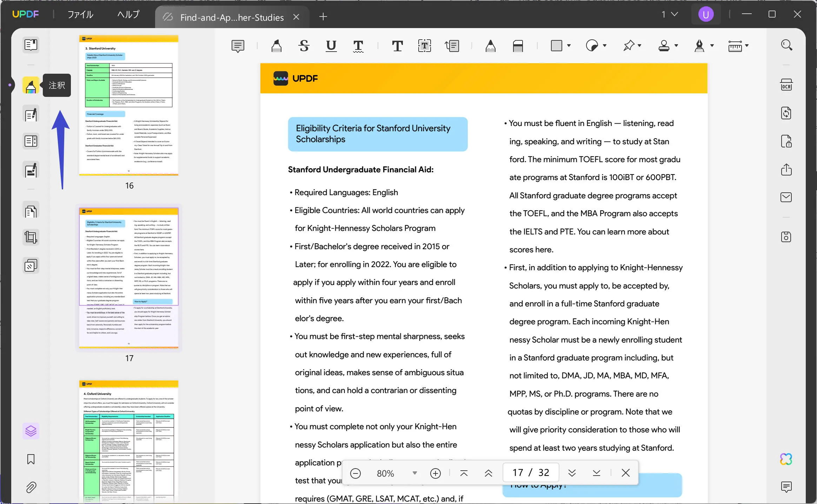The image size is (817, 504).
Task: Expand the Stamp tool dropdown arrow
Action: click(x=676, y=46)
